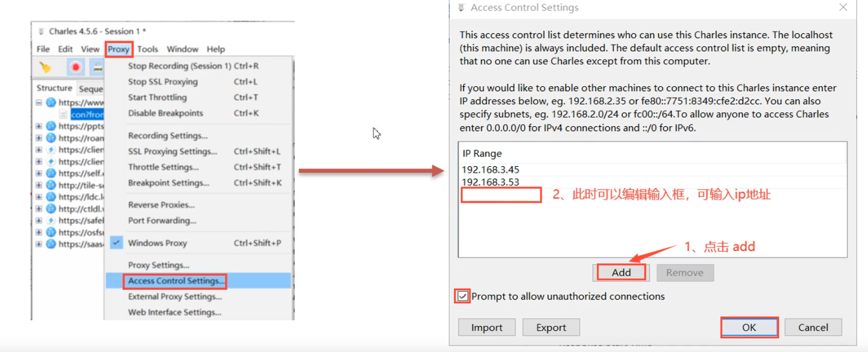Close the Access Control Settings dialog
Screen dimensions: 868x352
844,8
